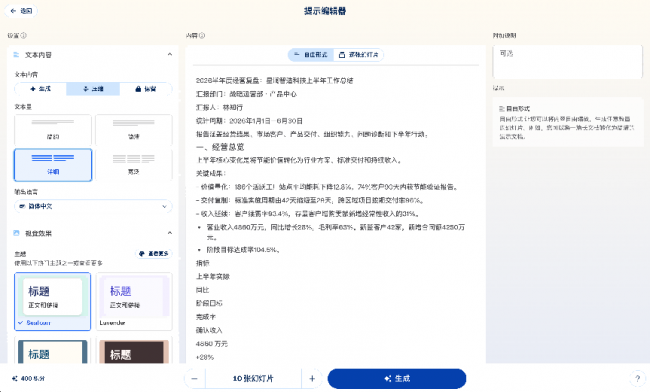Image resolution: width=650 pixels, height=392 pixels.
Task: Click the 400 积分 credits indicator
Action: coord(28,379)
